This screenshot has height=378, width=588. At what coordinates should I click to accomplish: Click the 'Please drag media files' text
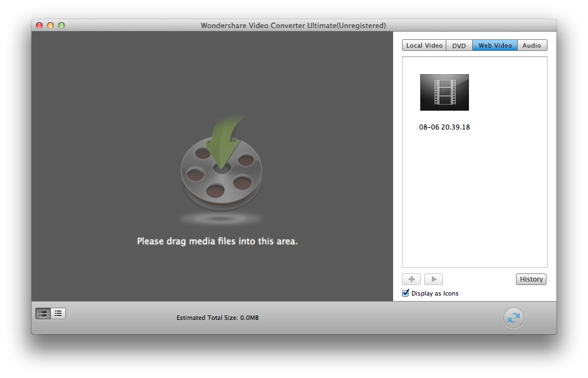point(217,241)
